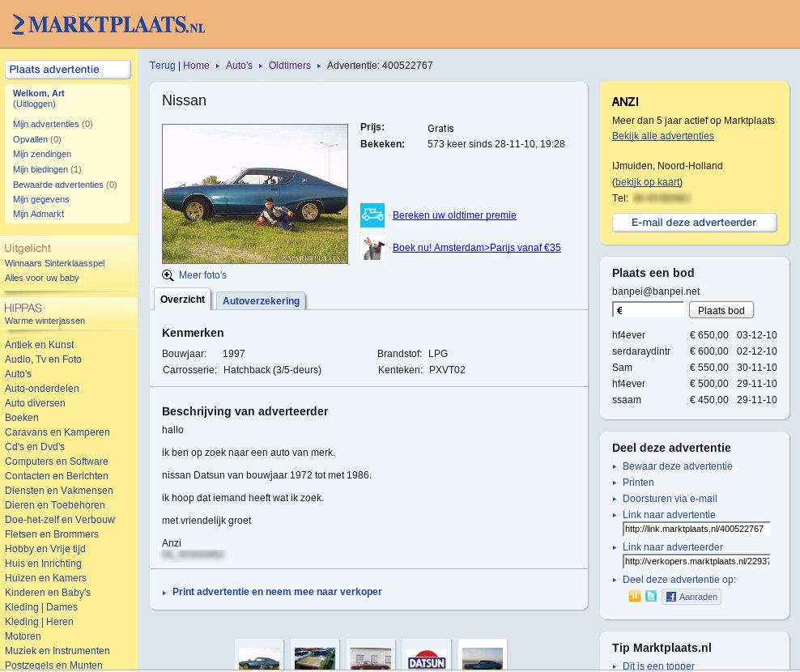Focus the euro bid amount field
Viewport: 800px width, 672px height.
tap(648, 310)
